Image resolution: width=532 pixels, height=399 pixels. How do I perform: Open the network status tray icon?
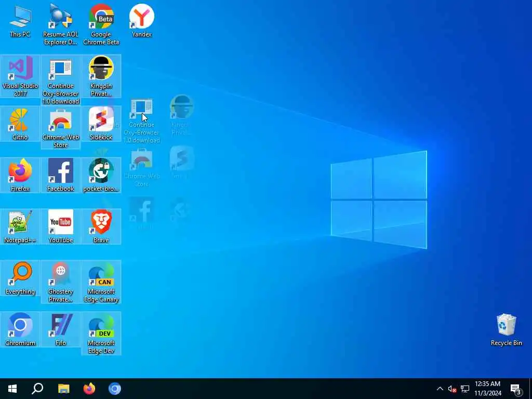coord(465,389)
